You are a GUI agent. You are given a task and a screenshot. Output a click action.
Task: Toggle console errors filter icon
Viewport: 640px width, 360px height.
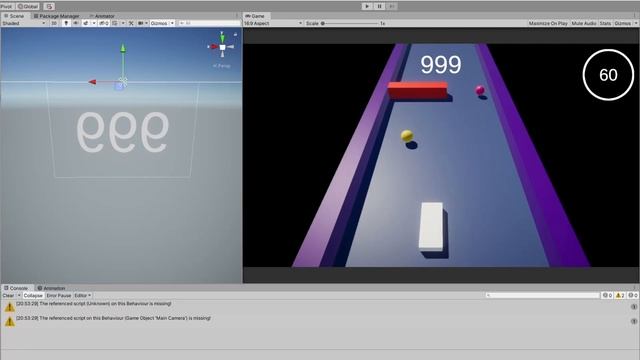point(633,295)
